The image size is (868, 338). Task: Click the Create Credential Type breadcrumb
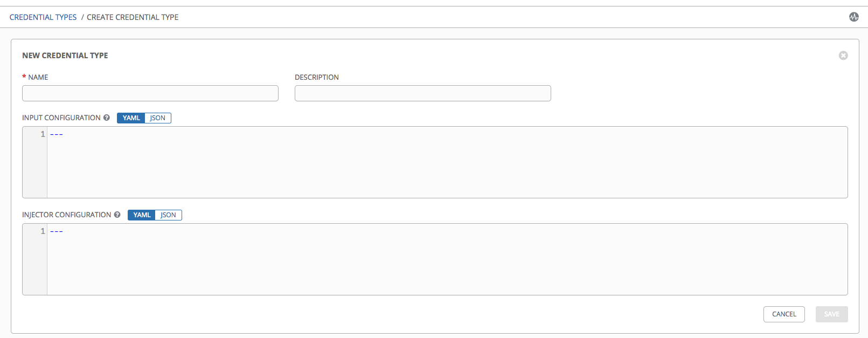coord(133,17)
